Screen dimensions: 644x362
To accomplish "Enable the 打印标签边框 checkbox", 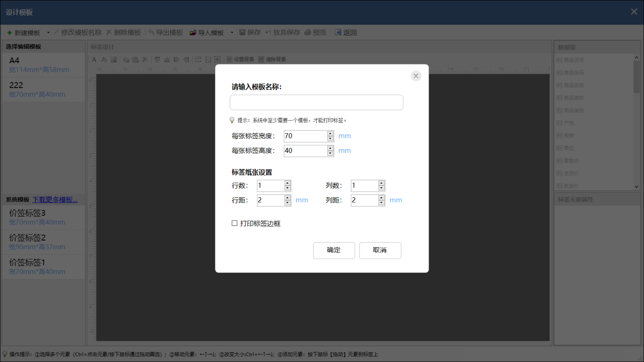I will pyautogui.click(x=234, y=223).
